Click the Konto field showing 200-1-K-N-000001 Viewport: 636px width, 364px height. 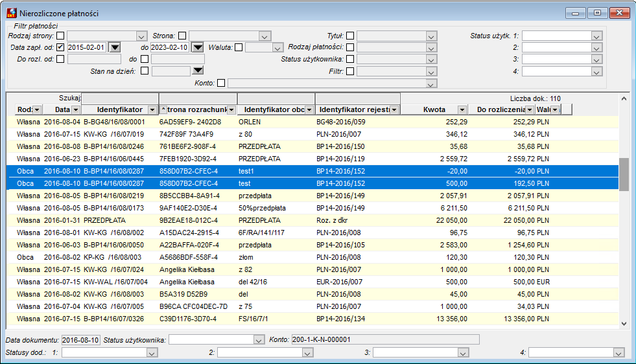(x=385, y=339)
